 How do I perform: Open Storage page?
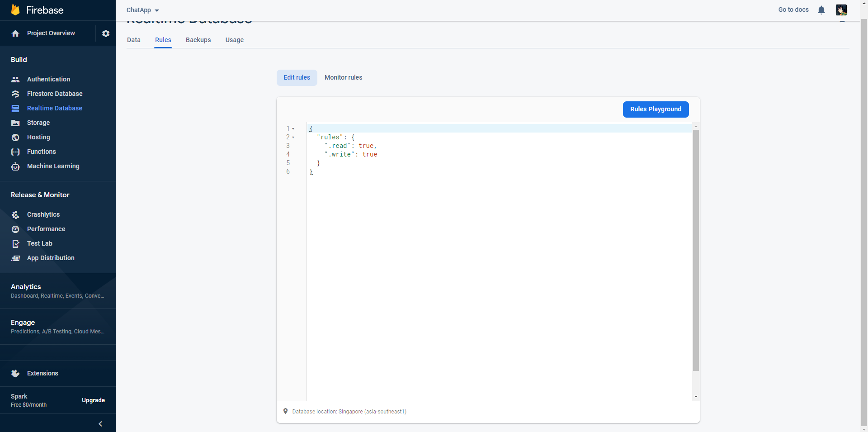click(x=38, y=123)
